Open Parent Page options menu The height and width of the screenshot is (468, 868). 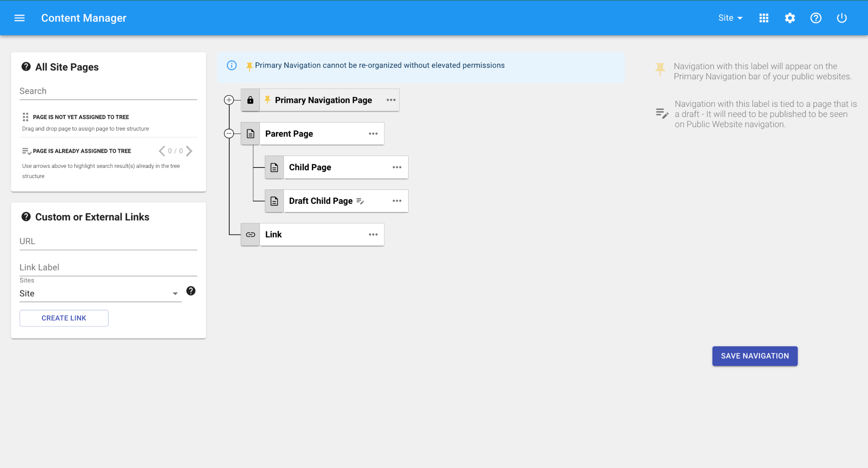373,134
